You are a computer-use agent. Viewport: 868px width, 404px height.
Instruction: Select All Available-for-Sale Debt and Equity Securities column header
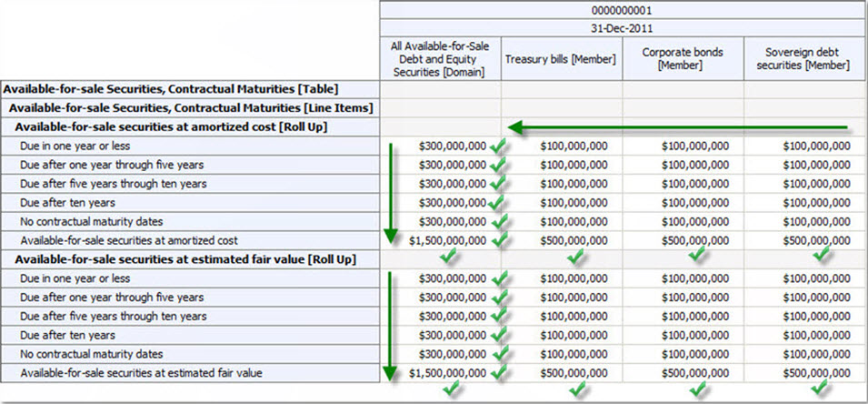tap(441, 59)
